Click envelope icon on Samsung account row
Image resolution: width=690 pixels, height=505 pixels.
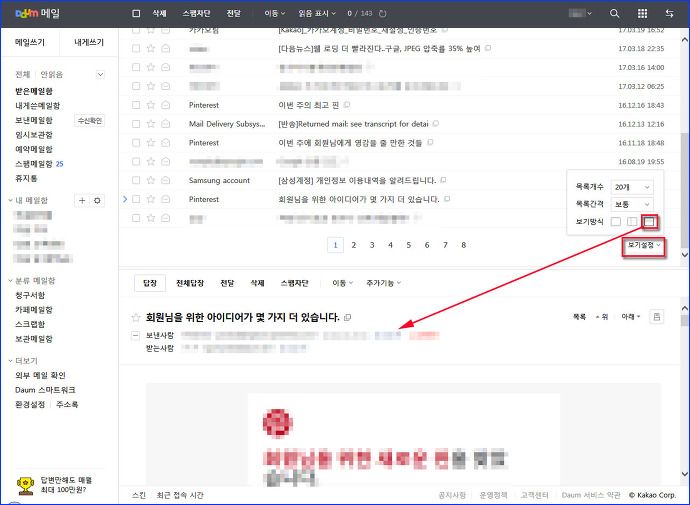point(165,180)
